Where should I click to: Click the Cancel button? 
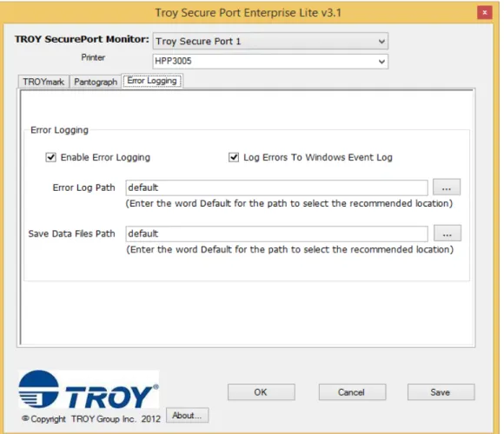(352, 392)
